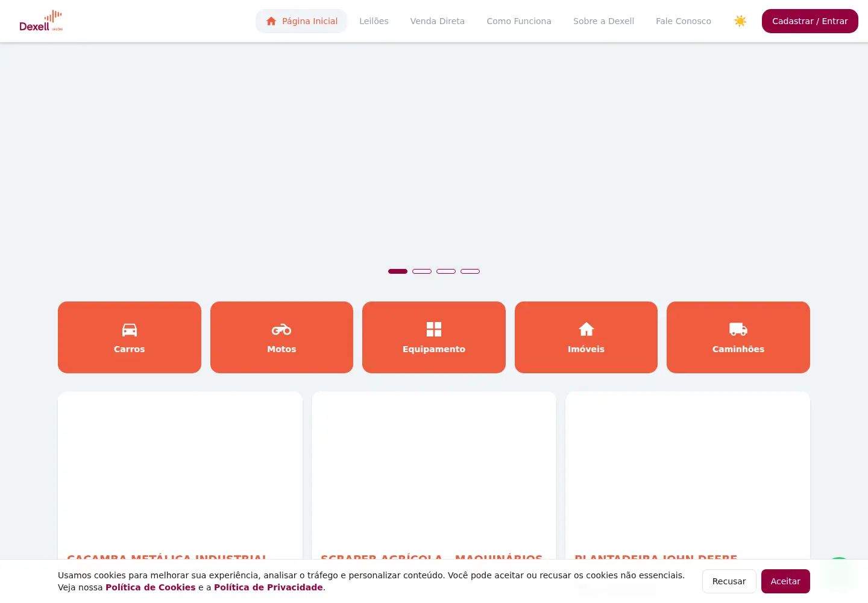
Task: Open the Carros category label
Action: (x=130, y=349)
